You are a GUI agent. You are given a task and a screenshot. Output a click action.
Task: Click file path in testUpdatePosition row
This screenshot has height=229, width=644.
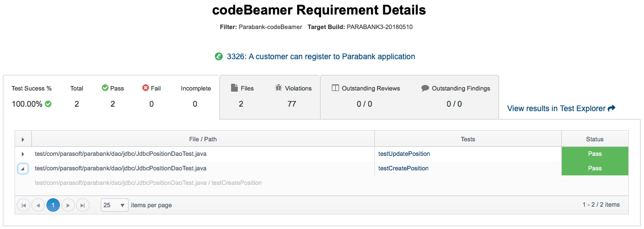120,154
